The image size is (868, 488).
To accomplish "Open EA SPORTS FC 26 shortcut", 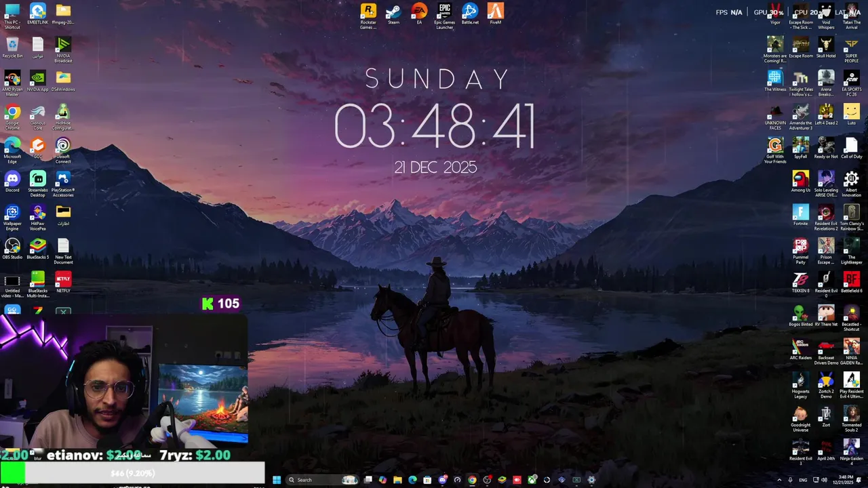I will [x=852, y=83].
